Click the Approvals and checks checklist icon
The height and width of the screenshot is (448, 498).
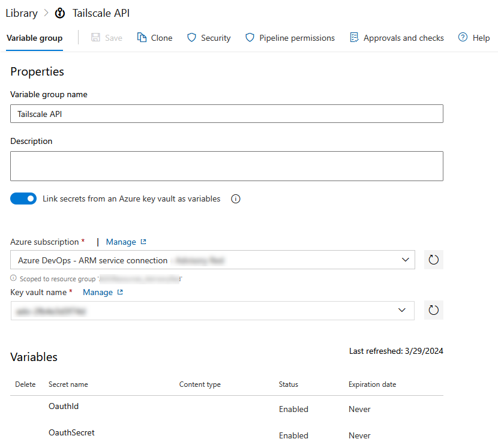click(354, 37)
